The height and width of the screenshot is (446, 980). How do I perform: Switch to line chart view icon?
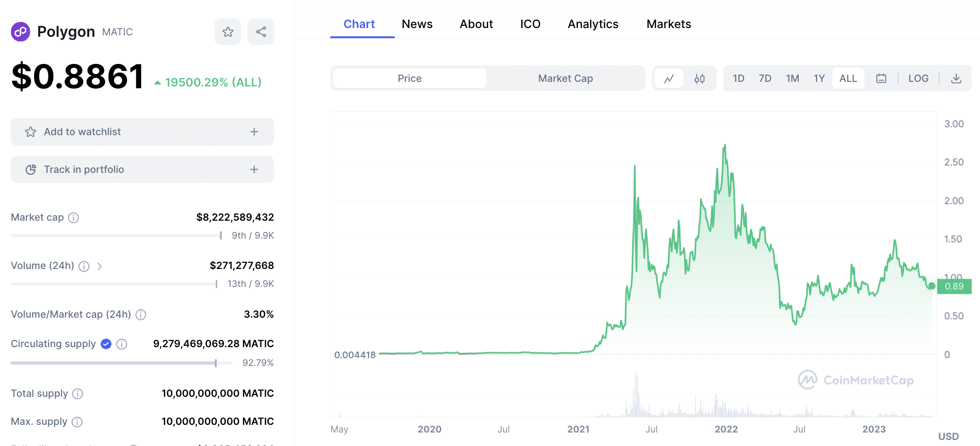[669, 79]
